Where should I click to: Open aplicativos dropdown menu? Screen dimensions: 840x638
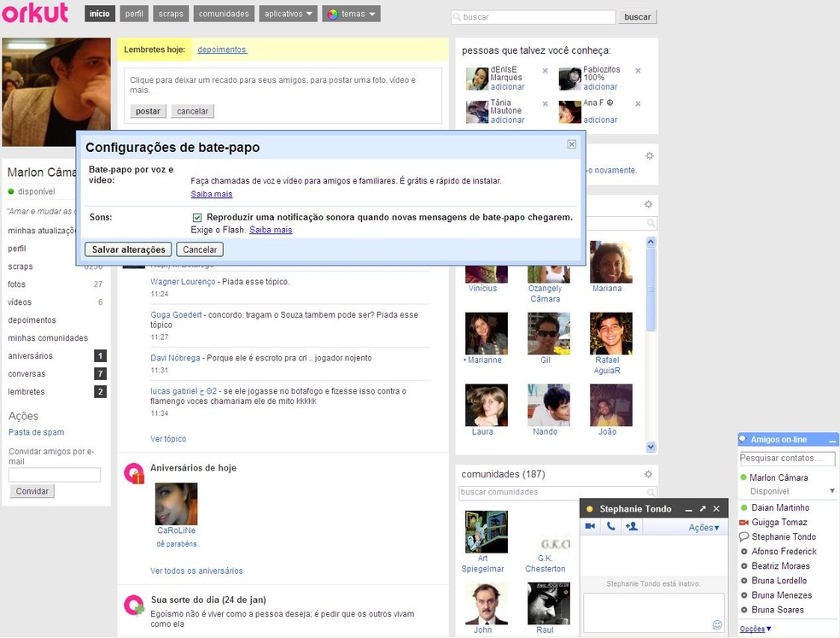pyautogui.click(x=288, y=14)
